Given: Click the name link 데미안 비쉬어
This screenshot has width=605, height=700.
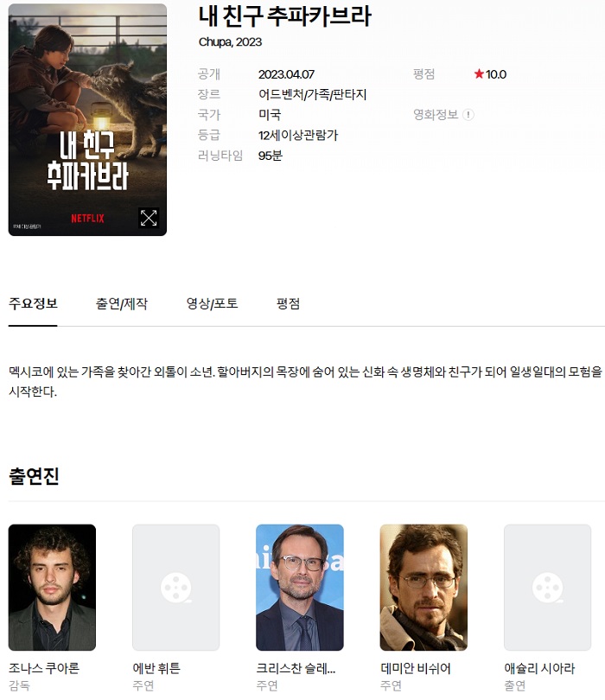Looking at the screenshot, I should point(416,668).
